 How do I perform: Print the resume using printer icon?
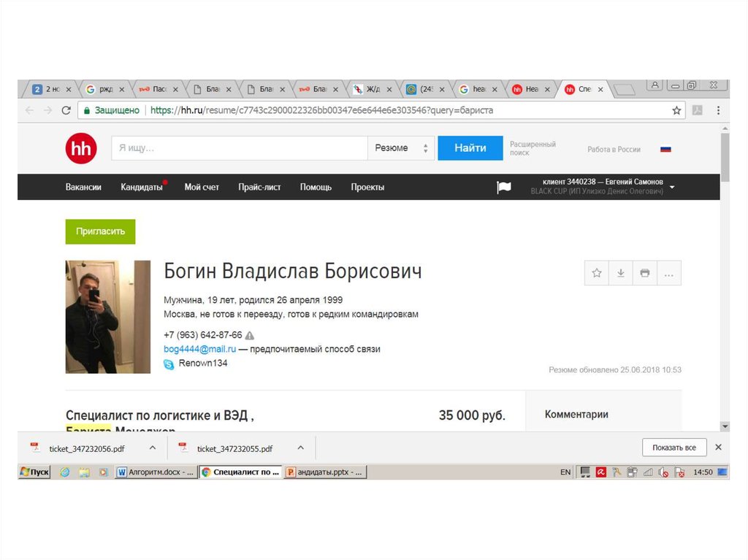pyautogui.click(x=644, y=273)
